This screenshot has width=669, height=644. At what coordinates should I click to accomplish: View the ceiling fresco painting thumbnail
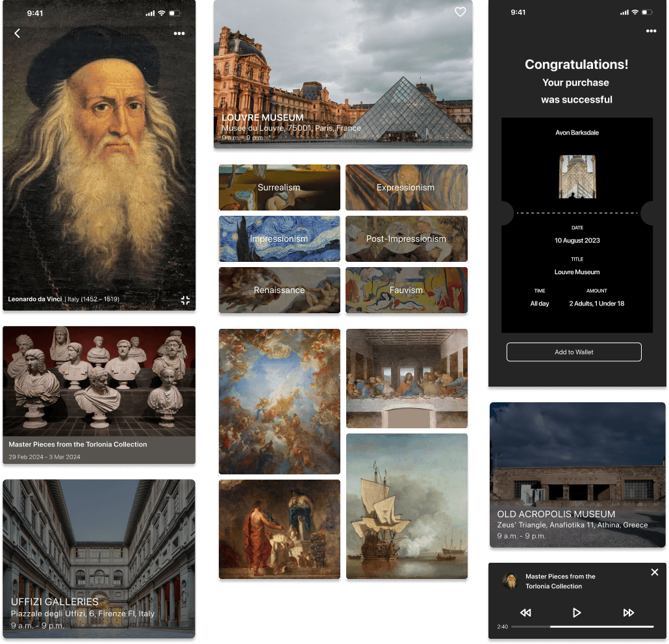coord(279,401)
